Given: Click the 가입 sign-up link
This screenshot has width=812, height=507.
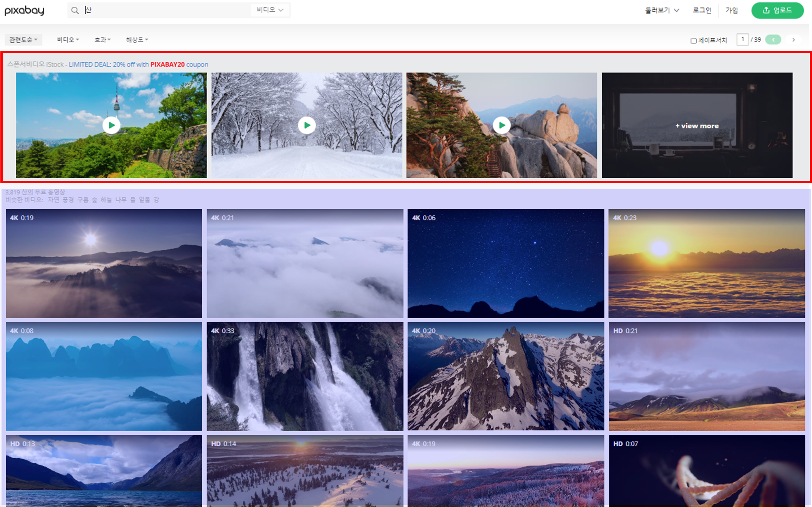Looking at the screenshot, I should pos(731,10).
